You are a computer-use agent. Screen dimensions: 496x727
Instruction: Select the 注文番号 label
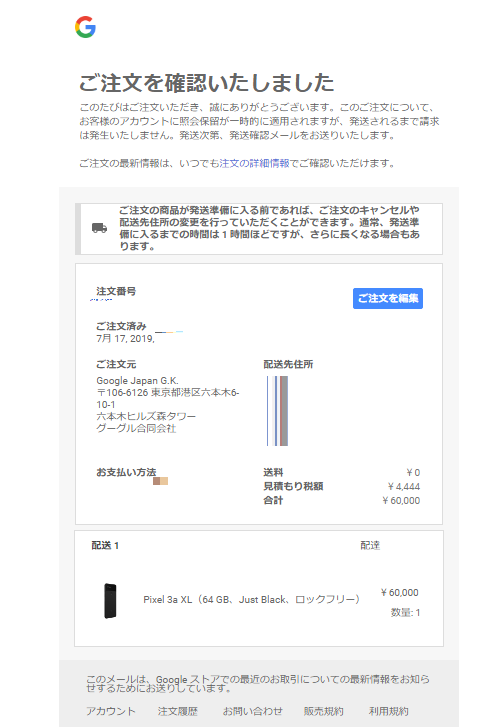116,291
